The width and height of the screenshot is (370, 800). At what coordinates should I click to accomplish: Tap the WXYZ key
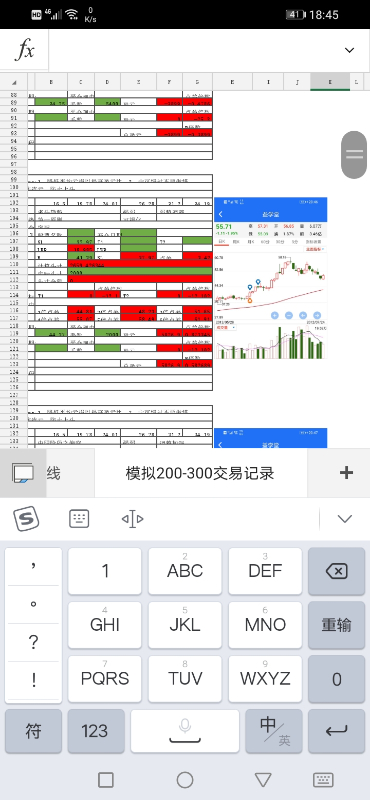[265, 679]
